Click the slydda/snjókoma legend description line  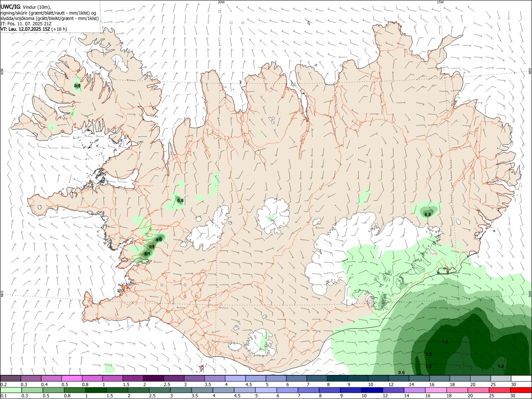(x=49, y=18)
